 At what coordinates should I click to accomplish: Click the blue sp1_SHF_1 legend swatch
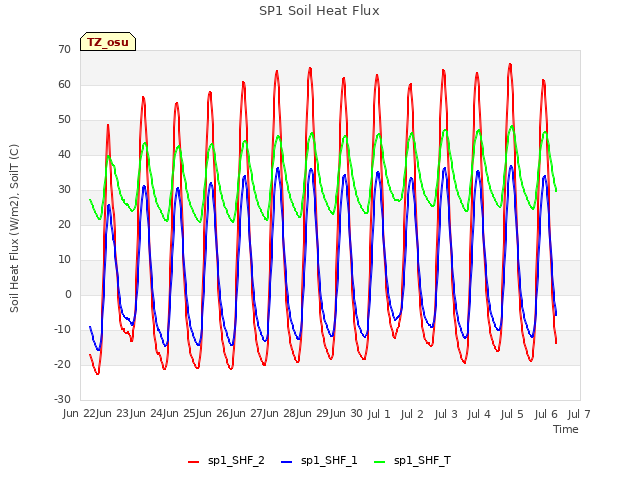coord(287,462)
